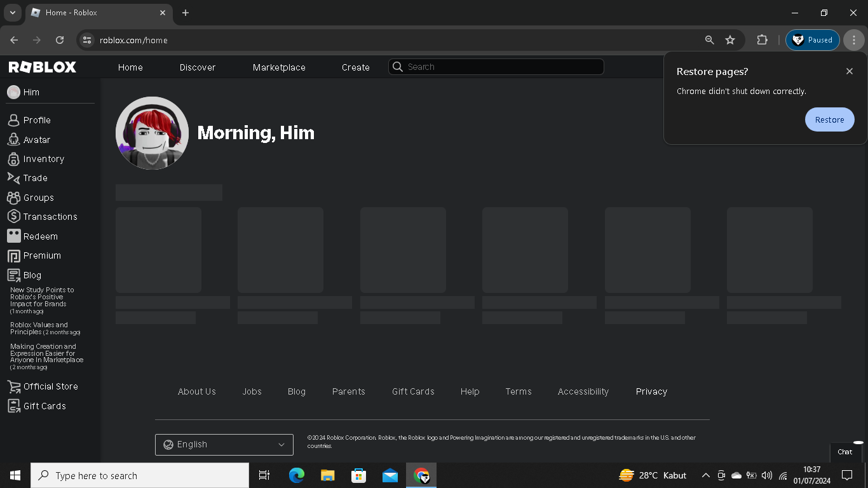Click the Him avatar icon in sidebar
868x488 pixels.
pos(13,92)
